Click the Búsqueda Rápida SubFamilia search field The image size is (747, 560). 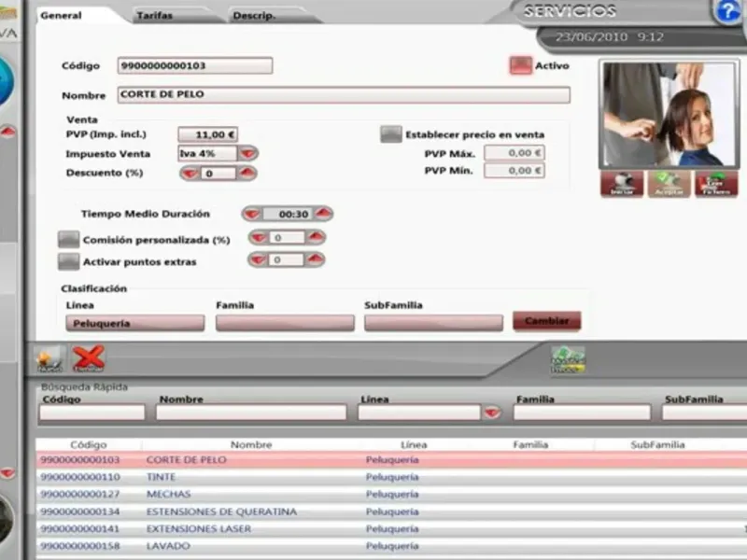[x=704, y=413]
